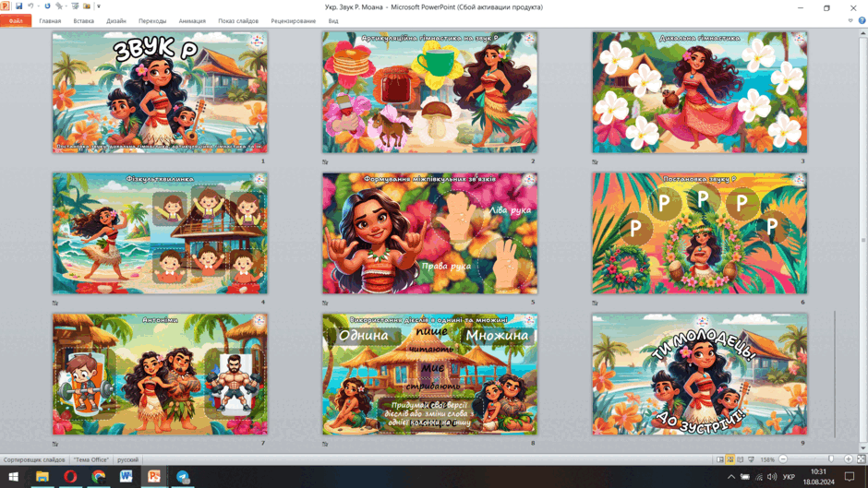Viewport: 868px width, 488px height.
Task: Select slide 8 with Однина and Множина
Action: pos(430,374)
